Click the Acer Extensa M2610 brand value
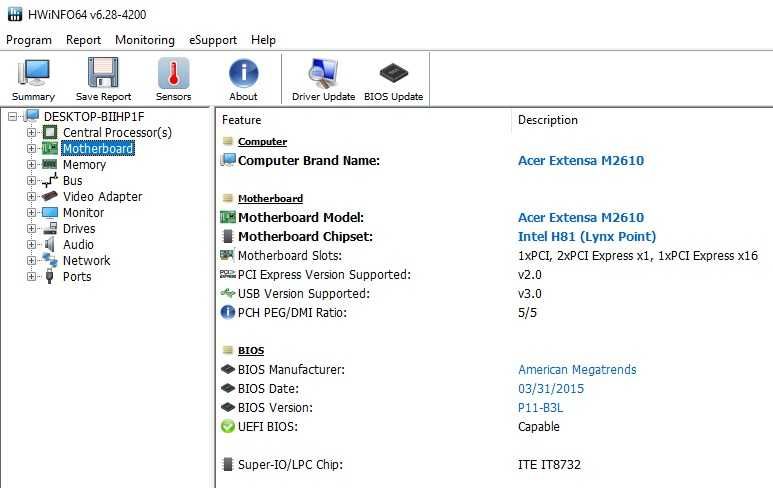The height and width of the screenshot is (488, 773). tap(581, 160)
